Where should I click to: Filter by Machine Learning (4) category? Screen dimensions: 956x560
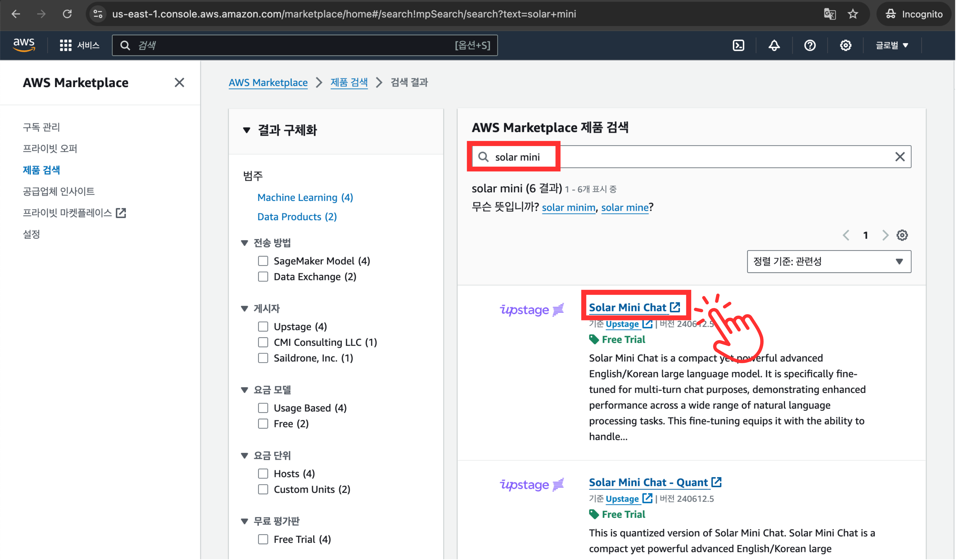click(305, 197)
